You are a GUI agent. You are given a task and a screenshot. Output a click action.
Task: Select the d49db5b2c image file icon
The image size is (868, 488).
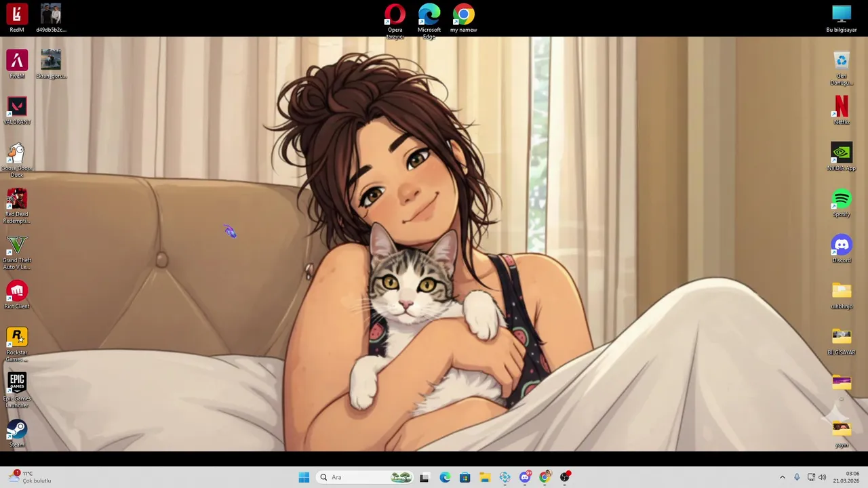[51, 18]
